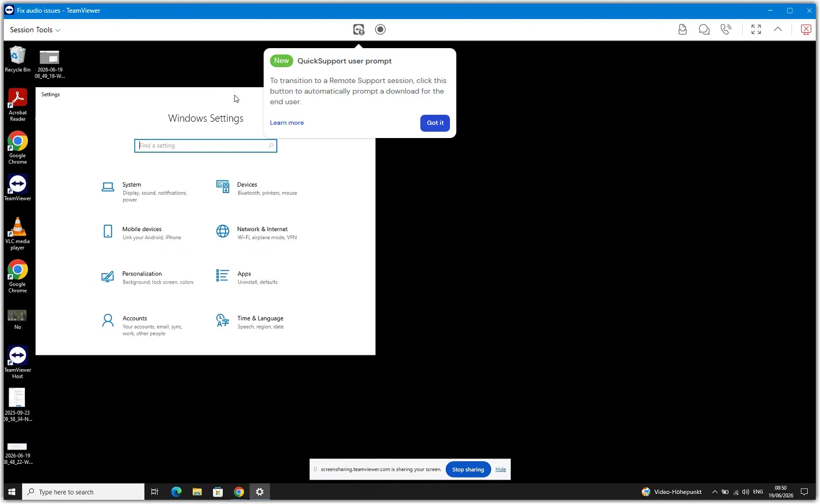Open Apps settings category
The height and width of the screenshot is (504, 820).
(247, 278)
